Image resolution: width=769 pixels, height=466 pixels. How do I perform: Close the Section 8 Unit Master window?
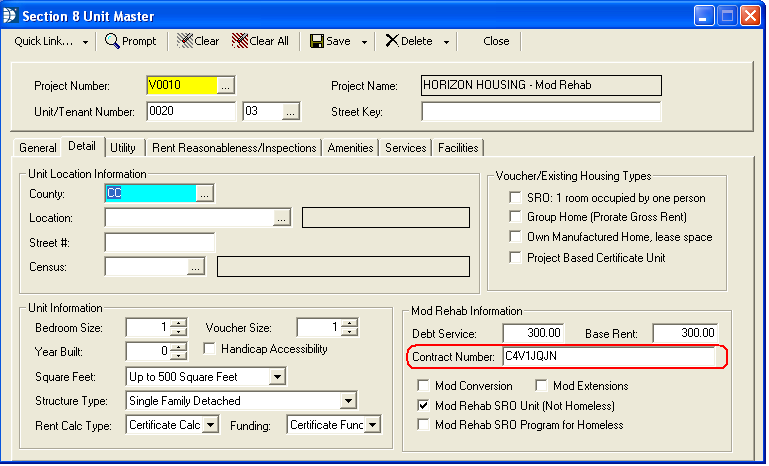click(750, 16)
